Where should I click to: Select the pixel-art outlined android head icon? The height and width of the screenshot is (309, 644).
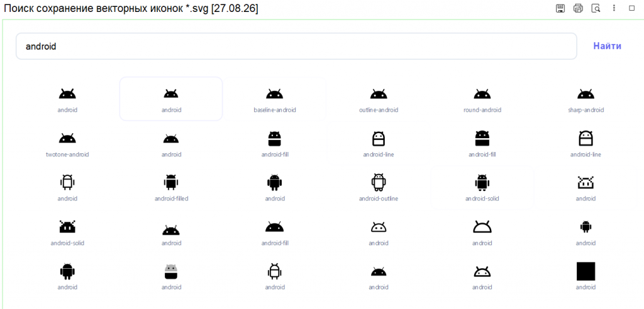click(586, 183)
